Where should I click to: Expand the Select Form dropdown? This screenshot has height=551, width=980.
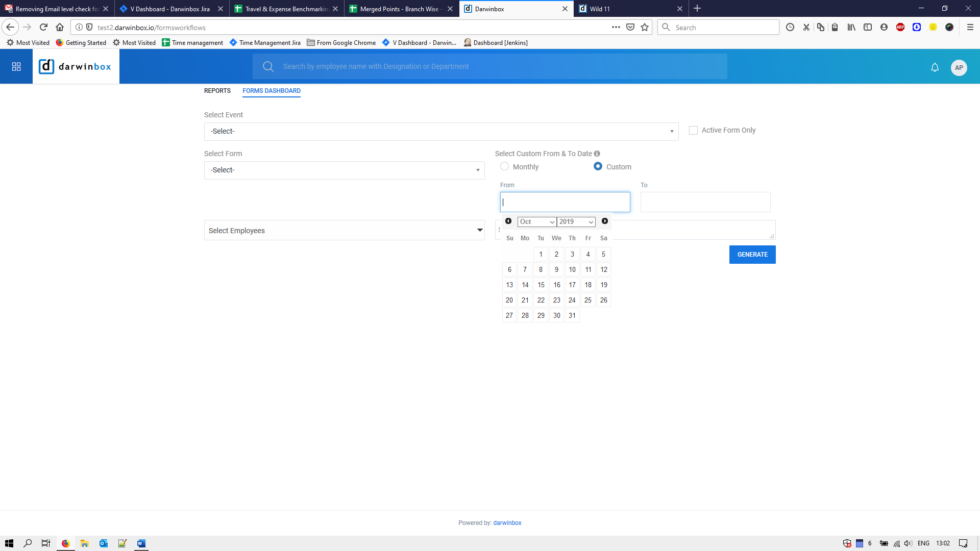pyautogui.click(x=344, y=170)
